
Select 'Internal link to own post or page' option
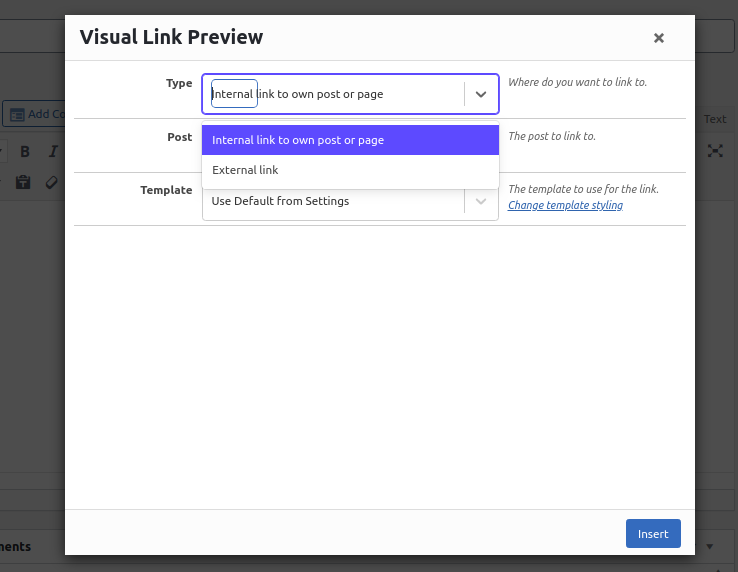pyautogui.click(x=350, y=140)
